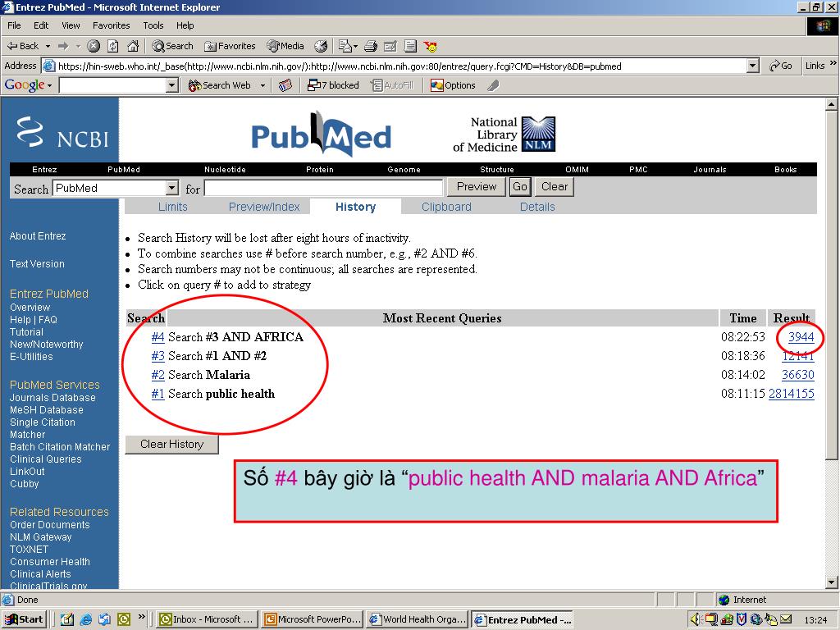This screenshot has width=840, height=630.
Task: Open the address bar dropdown arrow
Action: point(753,66)
